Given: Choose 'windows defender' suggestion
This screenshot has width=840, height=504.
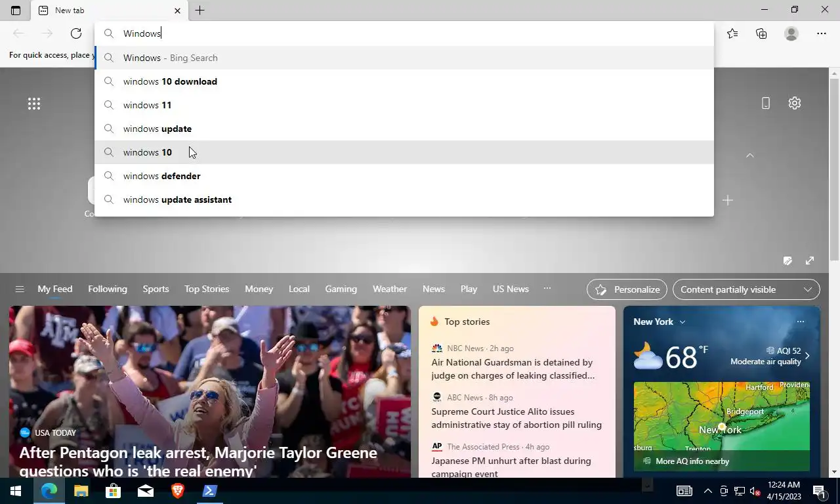Looking at the screenshot, I should (x=404, y=176).
